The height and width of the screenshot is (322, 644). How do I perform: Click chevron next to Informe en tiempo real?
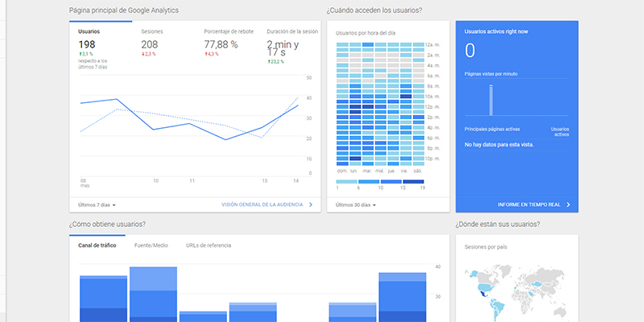point(568,204)
